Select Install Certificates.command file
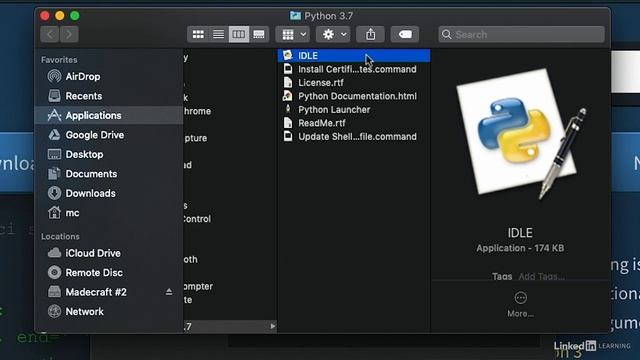The width and height of the screenshot is (640, 360). (354, 69)
